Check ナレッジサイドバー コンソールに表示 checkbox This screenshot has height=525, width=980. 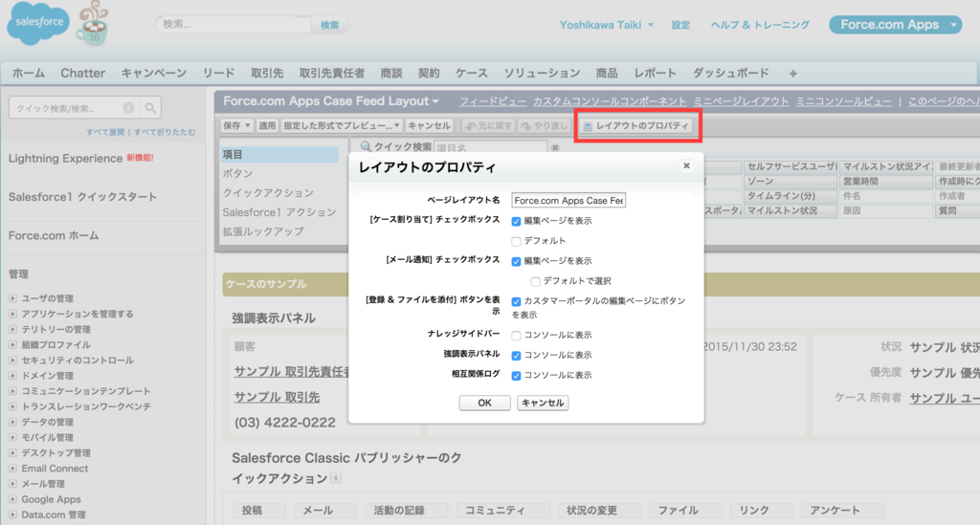pos(516,336)
